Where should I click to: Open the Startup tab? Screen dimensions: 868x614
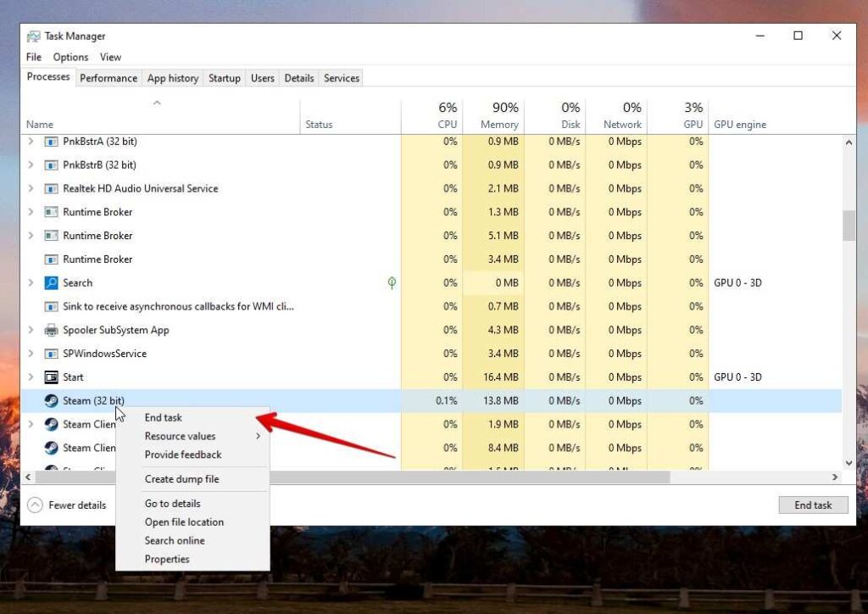[x=225, y=78]
